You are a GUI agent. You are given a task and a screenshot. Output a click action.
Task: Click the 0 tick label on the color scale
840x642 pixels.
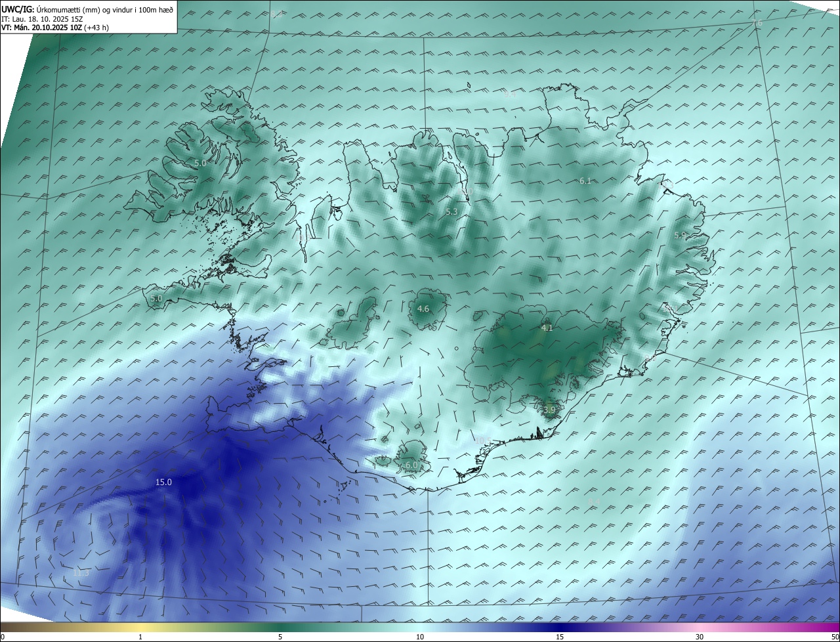(x=3, y=637)
